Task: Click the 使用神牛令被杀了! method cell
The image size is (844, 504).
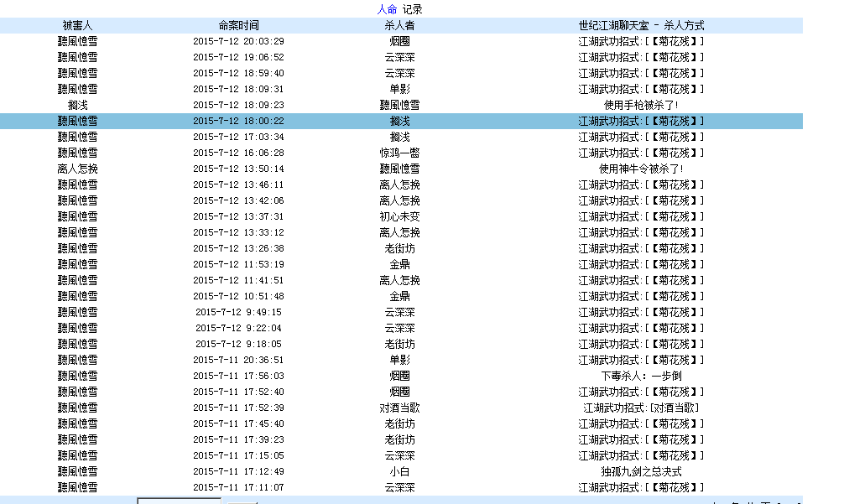Action: tap(641, 169)
